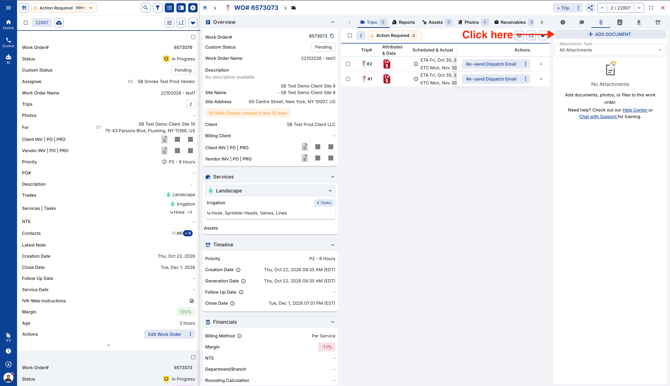Open the AI assistant in the sidebar

click(x=8, y=59)
